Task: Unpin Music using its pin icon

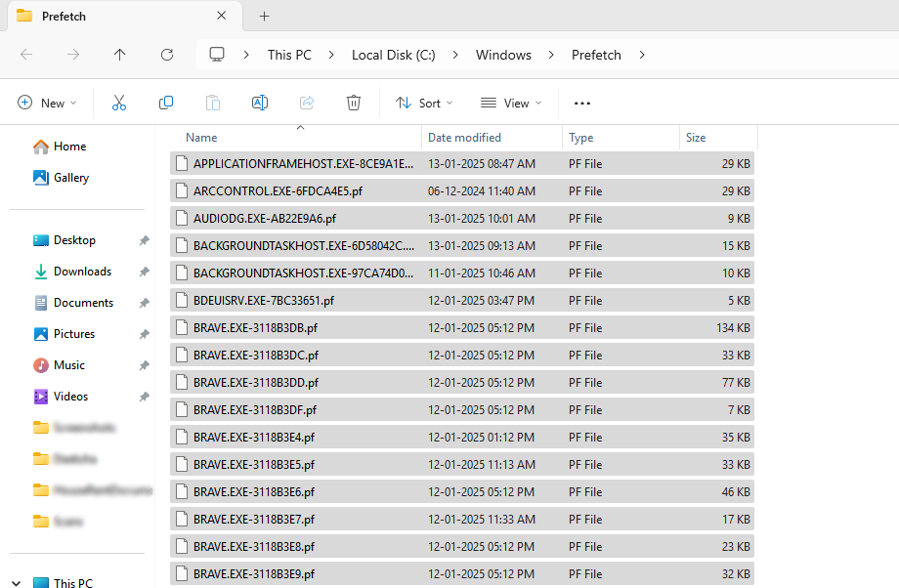Action: (144, 365)
